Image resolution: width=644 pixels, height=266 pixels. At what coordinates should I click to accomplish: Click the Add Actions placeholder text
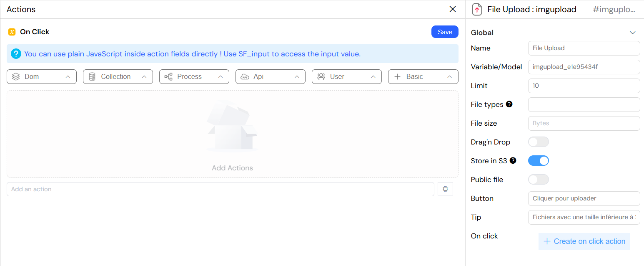[233, 168]
